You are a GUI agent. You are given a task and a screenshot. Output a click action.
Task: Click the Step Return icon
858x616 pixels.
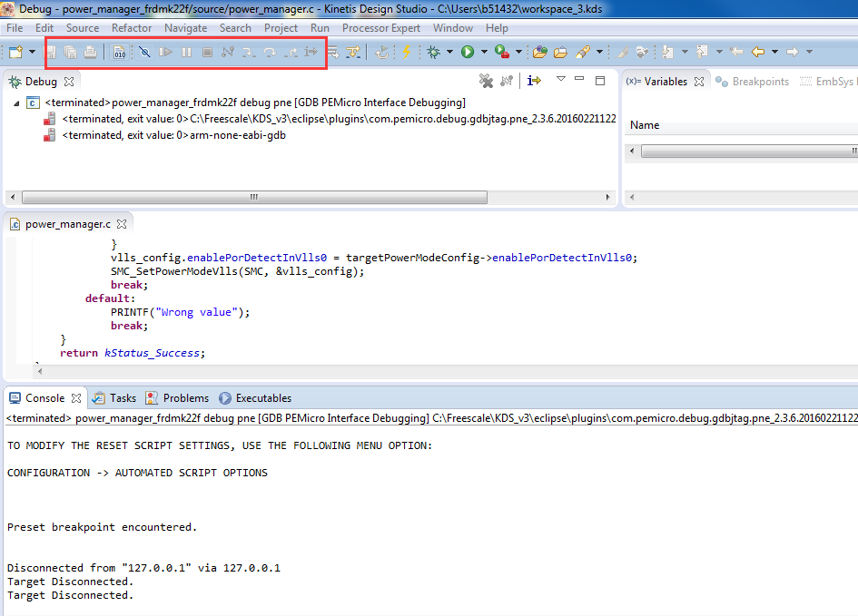[291, 52]
